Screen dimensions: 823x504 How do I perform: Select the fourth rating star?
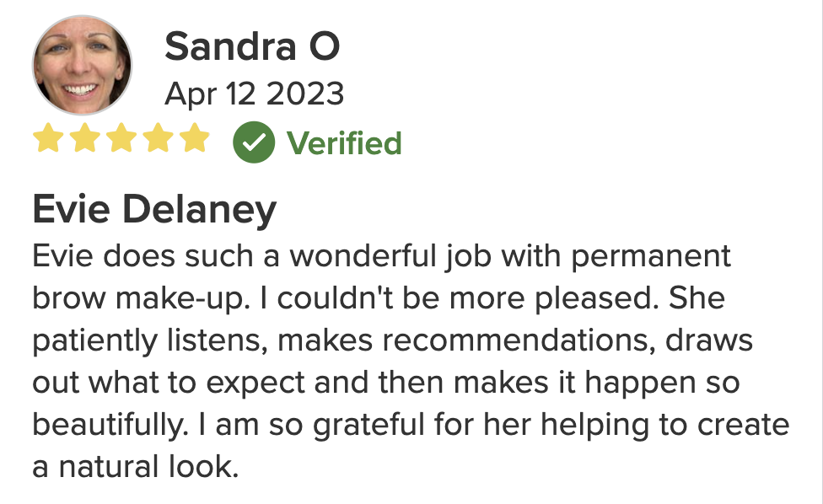[x=158, y=139]
